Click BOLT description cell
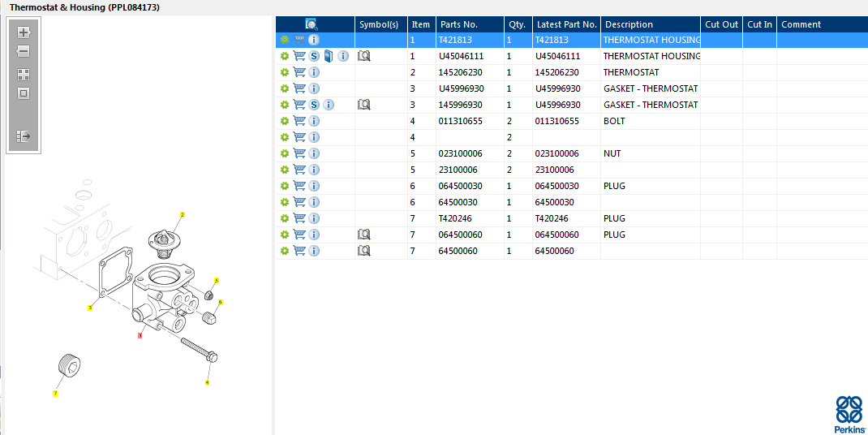The height and width of the screenshot is (435, 868). (651, 121)
